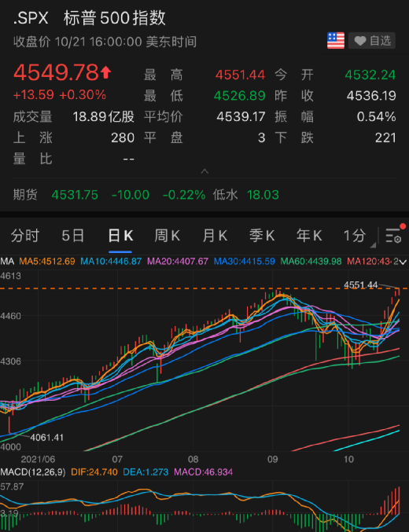The width and height of the screenshot is (409, 532).
Task: Select the 年K yearly chart tab
Action: (x=309, y=236)
